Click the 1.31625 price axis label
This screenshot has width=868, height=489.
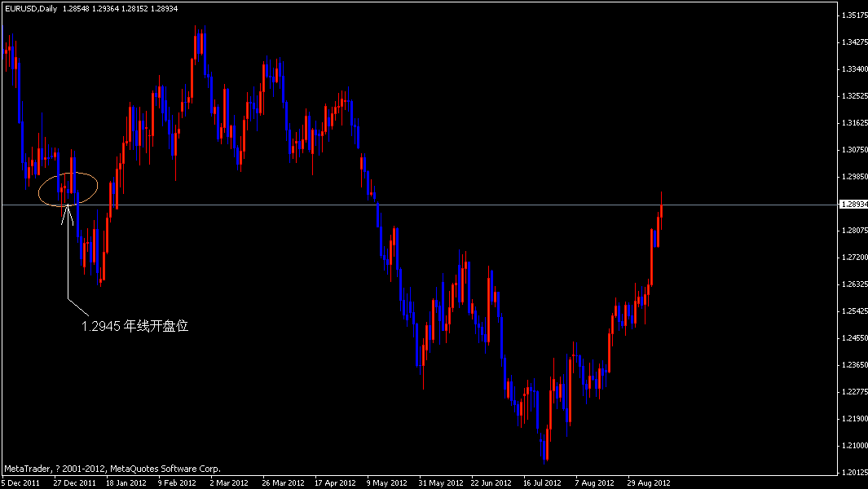pyautogui.click(x=854, y=123)
